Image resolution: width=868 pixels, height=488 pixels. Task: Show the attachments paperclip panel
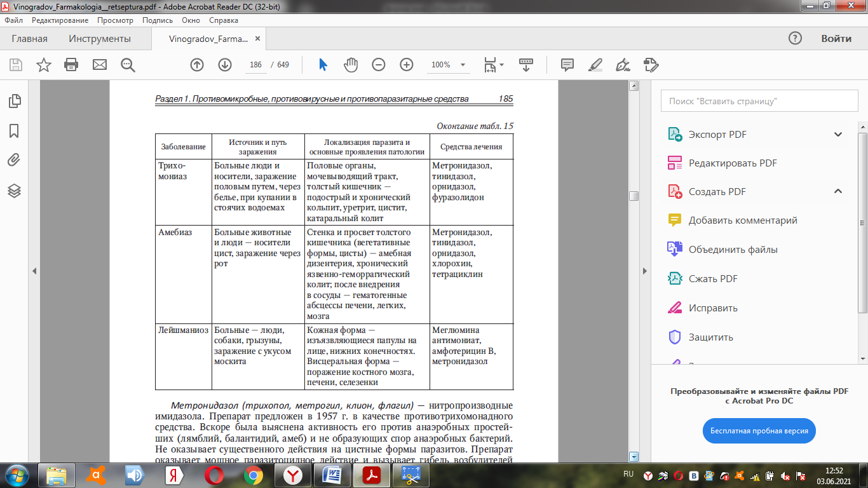pyautogui.click(x=14, y=160)
